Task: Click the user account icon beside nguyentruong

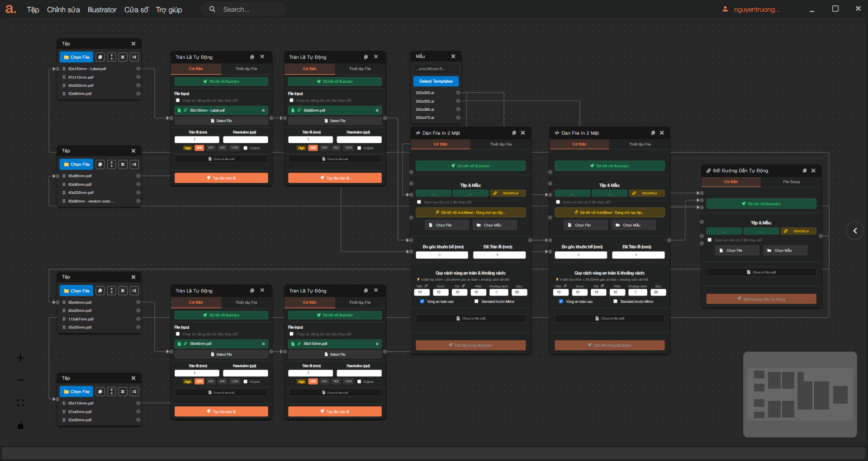Action: [x=725, y=9]
